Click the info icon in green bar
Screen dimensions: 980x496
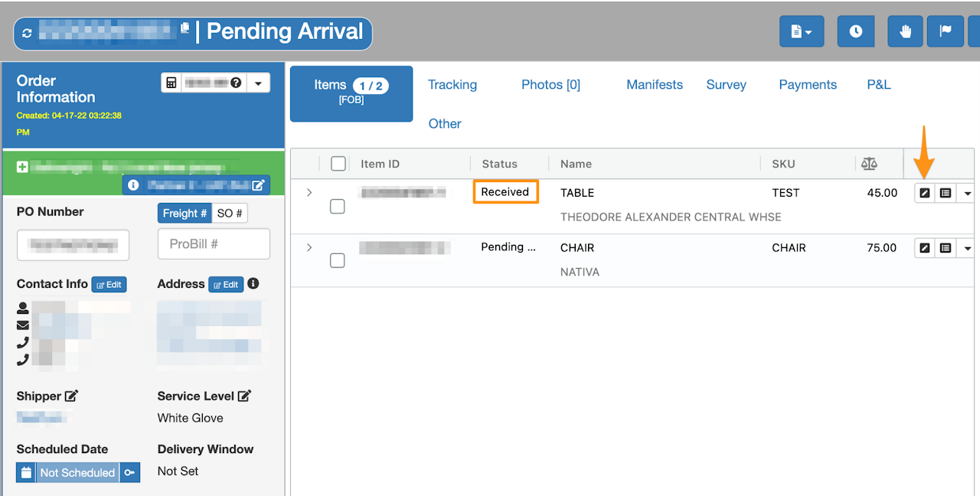(133, 185)
